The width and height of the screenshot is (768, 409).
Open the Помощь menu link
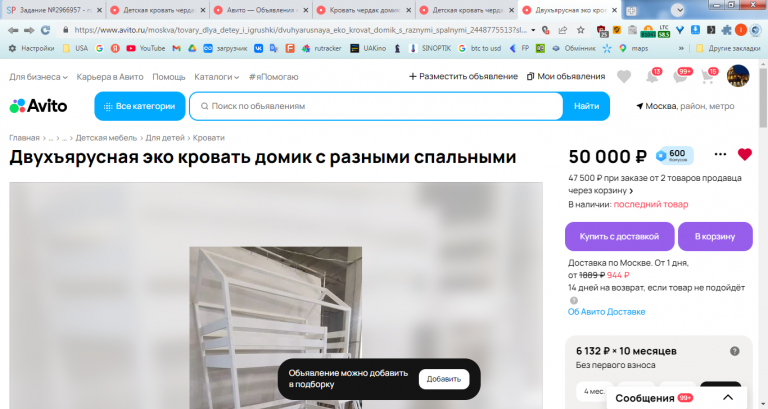coord(168,77)
